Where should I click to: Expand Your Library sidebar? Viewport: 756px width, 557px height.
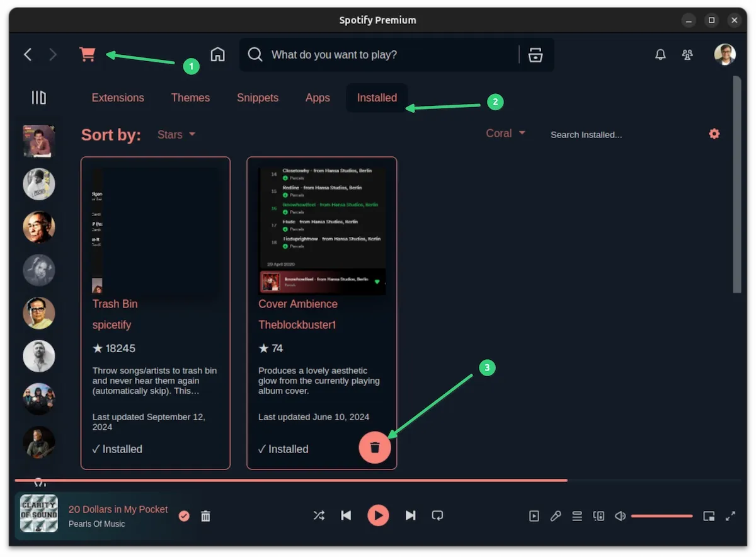[39, 98]
